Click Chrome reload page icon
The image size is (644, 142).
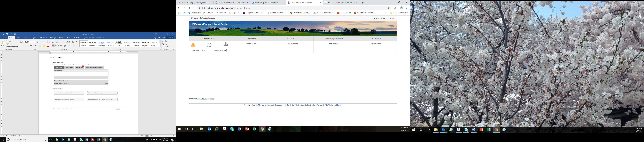click(189, 8)
